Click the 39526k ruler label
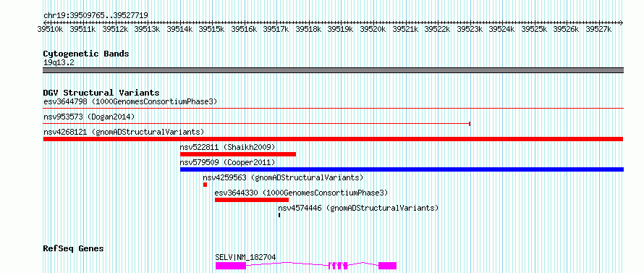644x273 pixels. (x=567, y=29)
